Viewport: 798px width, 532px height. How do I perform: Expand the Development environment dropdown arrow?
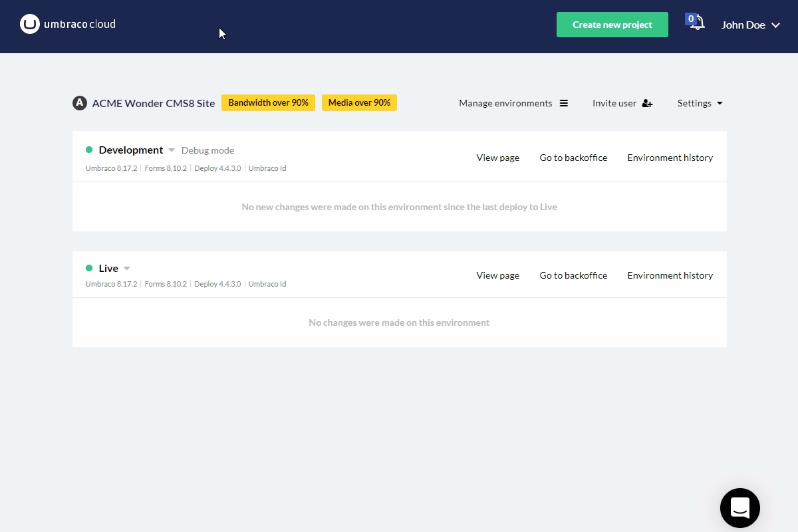tap(172, 150)
